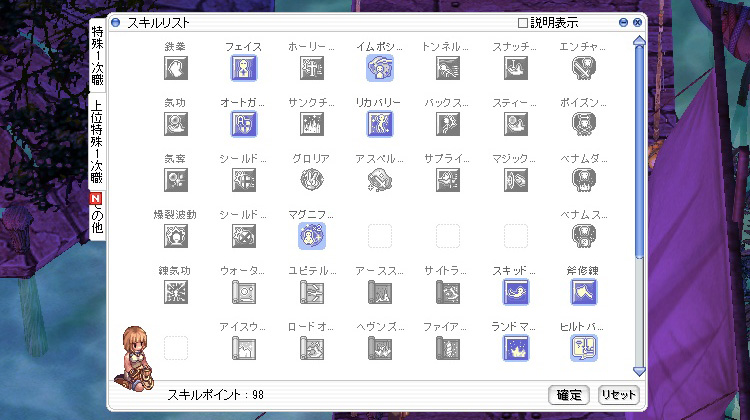Choose the ウォータ scroll skill icon
Viewport: 750px width, 420px height.
(x=243, y=292)
